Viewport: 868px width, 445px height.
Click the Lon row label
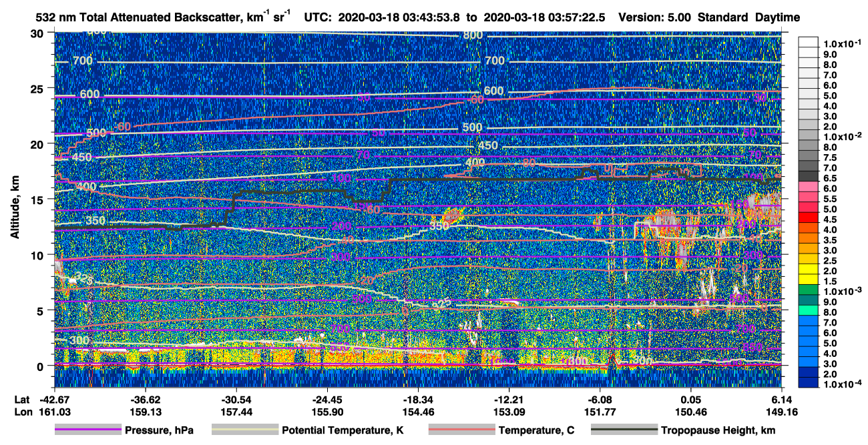(x=22, y=412)
